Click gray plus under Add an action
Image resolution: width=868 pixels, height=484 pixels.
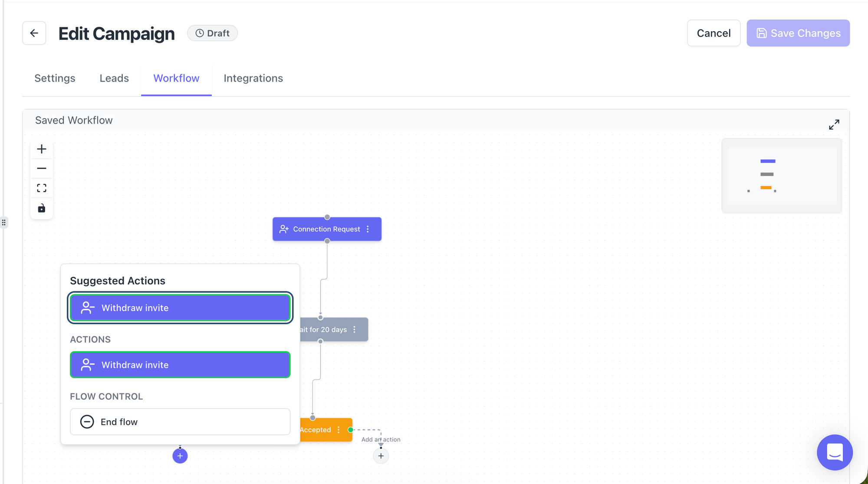coord(381,456)
